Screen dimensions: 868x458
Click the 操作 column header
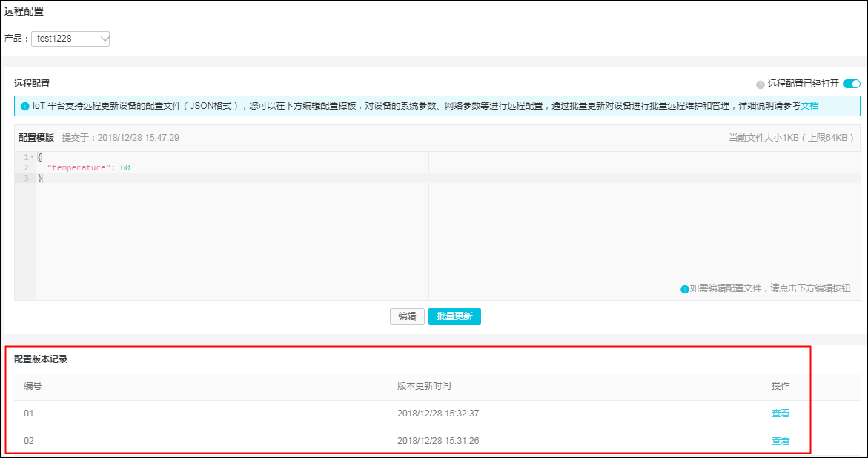pos(781,386)
